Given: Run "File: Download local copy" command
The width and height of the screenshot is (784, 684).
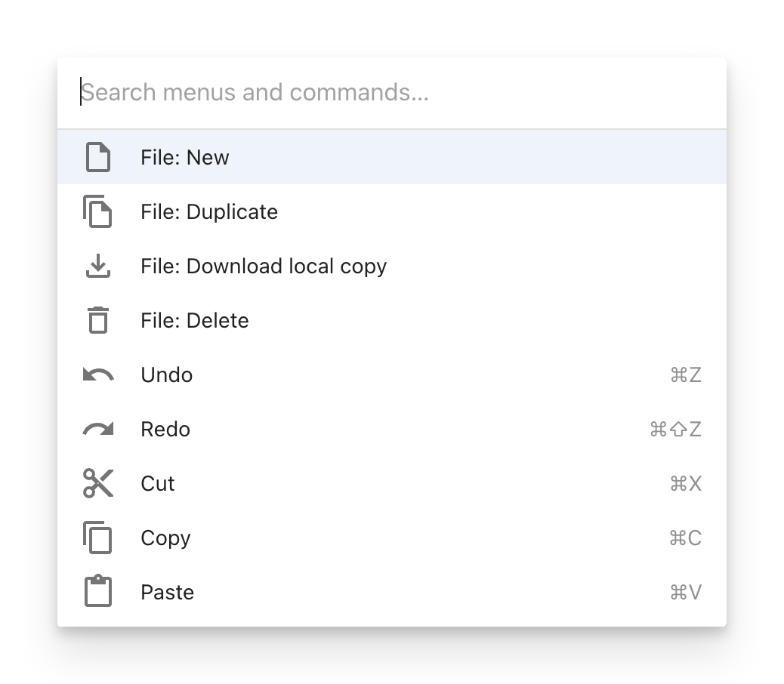Looking at the screenshot, I should click(264, 267).
